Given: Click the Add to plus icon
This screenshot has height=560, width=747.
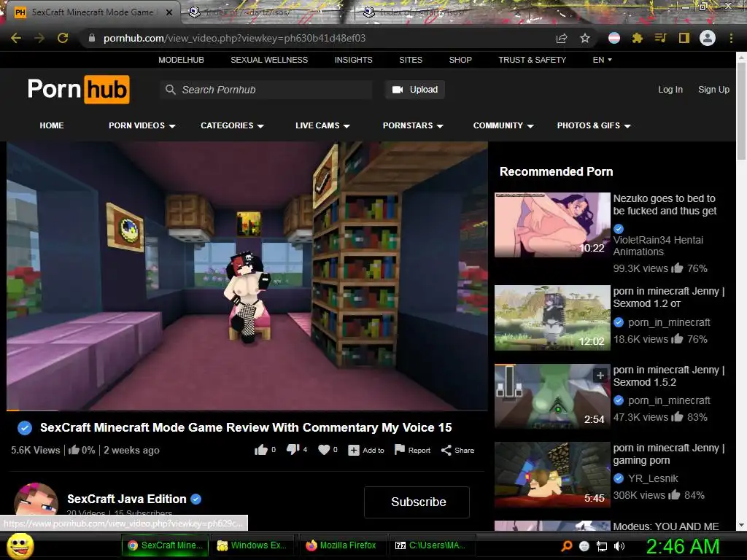Looking at the screenshot, I should 354,450.
